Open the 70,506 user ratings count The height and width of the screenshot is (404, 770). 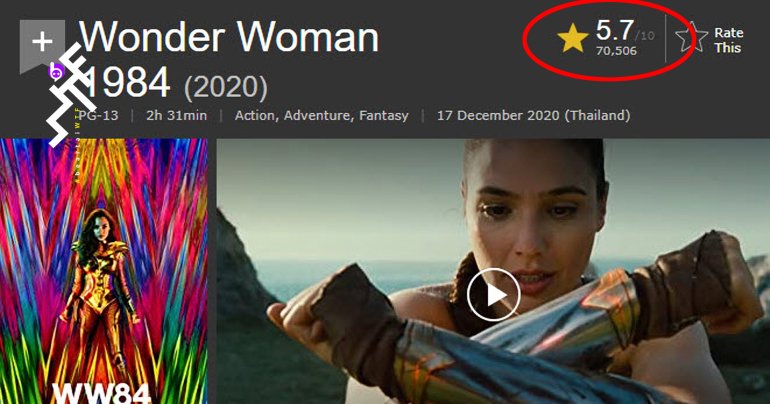click(x=616, y=51)
